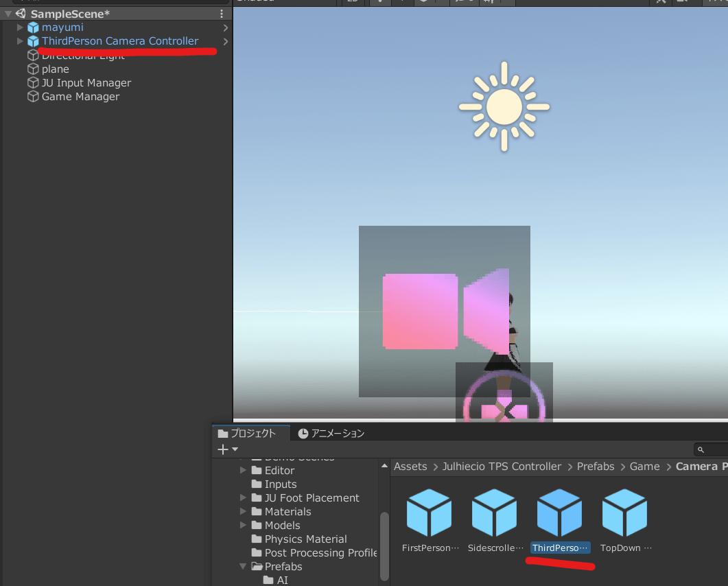Screen dimensions: 728x586
Task: Click Game Manager cube icon
Action: click(x=33, y=97)
